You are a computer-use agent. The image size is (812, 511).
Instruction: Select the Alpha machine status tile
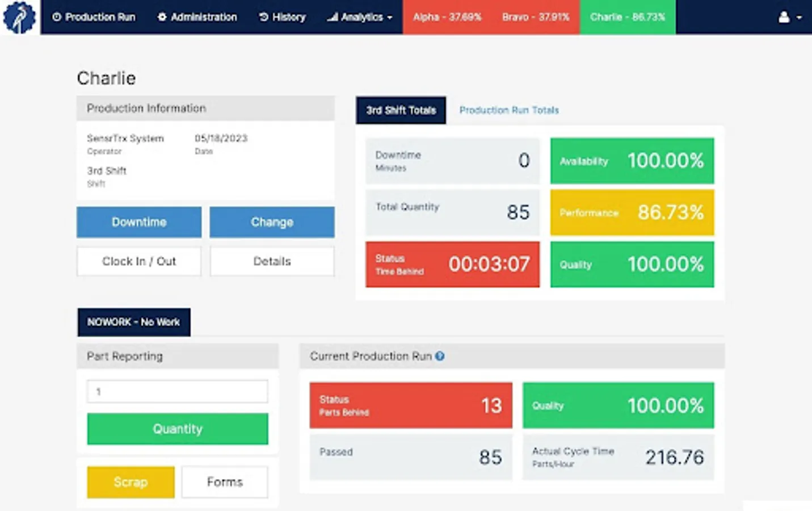pos(447,17)
